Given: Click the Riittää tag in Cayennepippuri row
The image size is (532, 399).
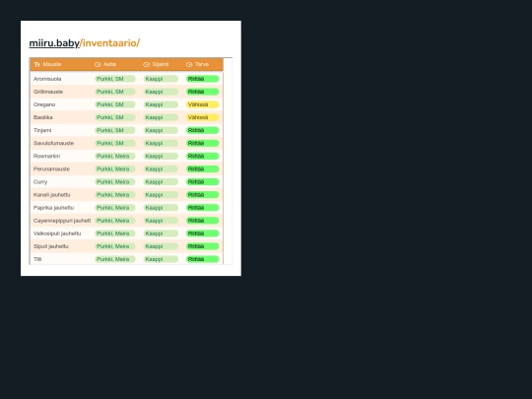Looking at the screenshot, I should (203, 221).
